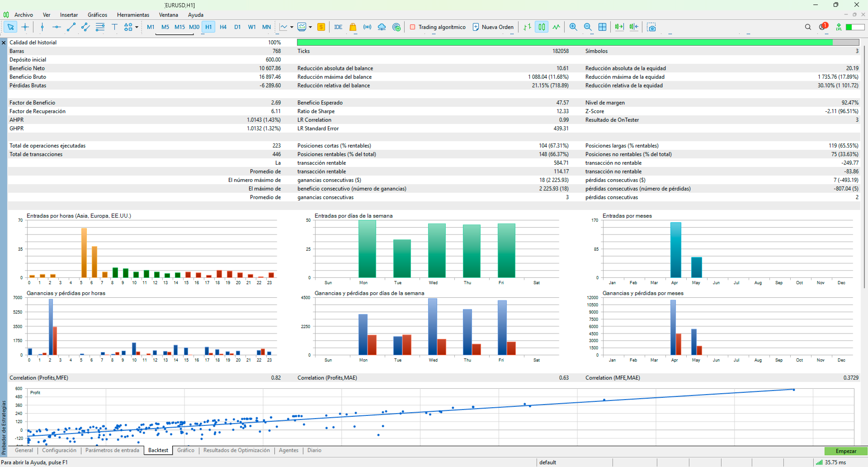Screen dimensions: 868x467
Task: Click the tile windows grid icon
Action: point(603,27)
